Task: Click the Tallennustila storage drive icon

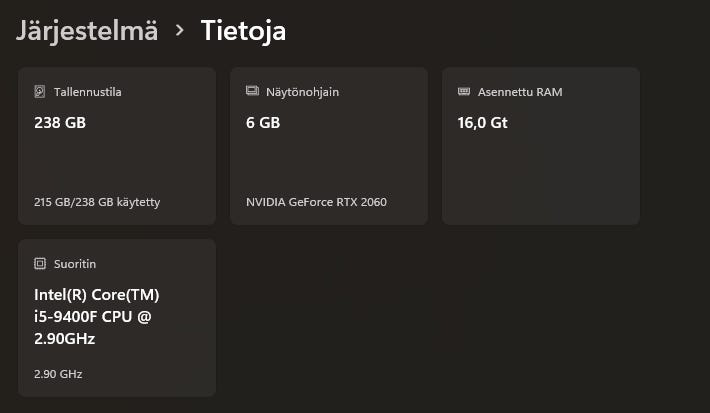Action: [40, 92]
